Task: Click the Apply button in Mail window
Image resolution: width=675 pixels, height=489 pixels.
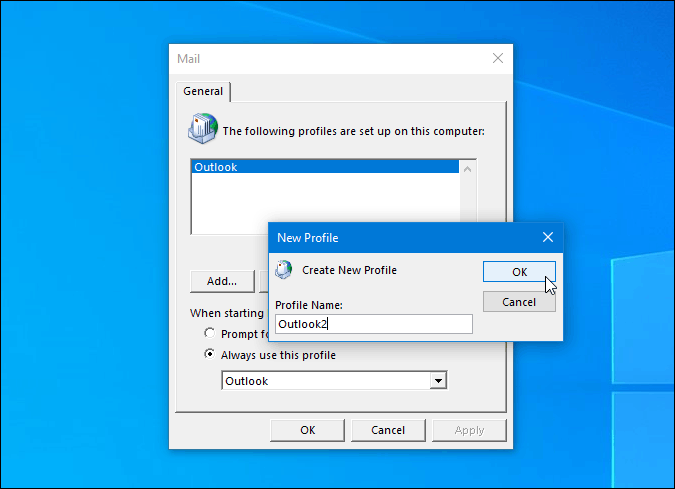Action: point(469,430)
